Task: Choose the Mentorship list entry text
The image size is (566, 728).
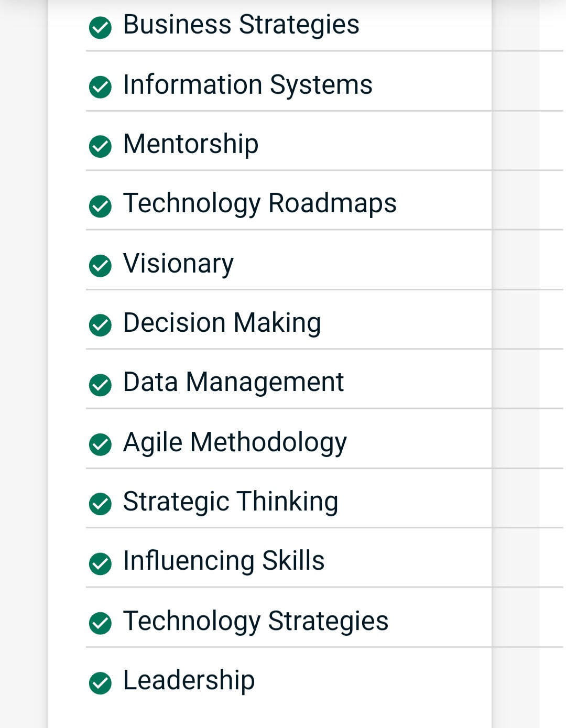Action: click(191, 145)
